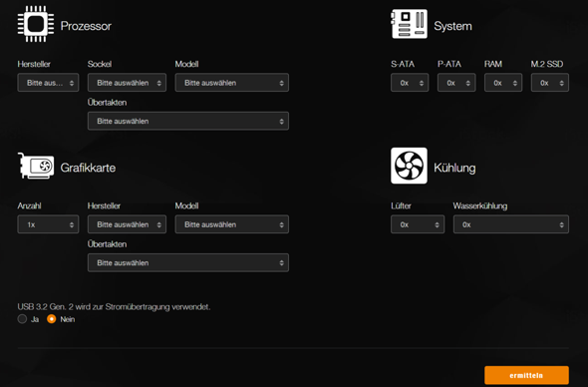Click the P-ATA label
Viewport: 588px width, 387px height.
click(449, 64)
